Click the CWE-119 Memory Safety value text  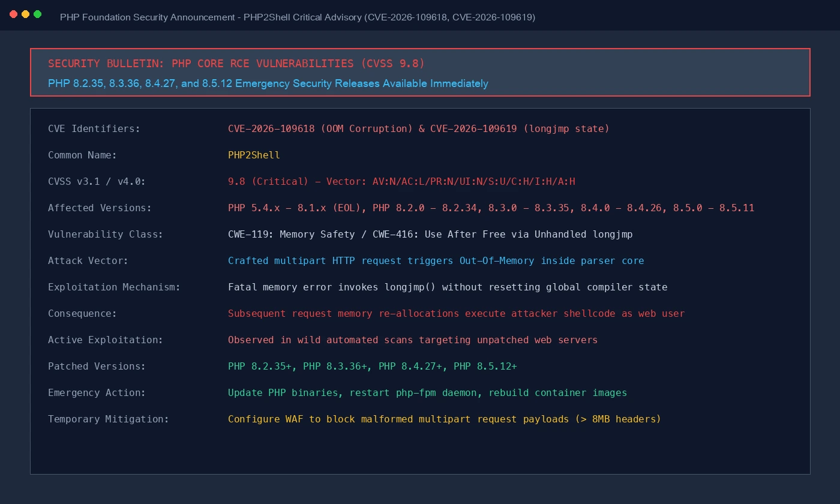coord(430,234)
